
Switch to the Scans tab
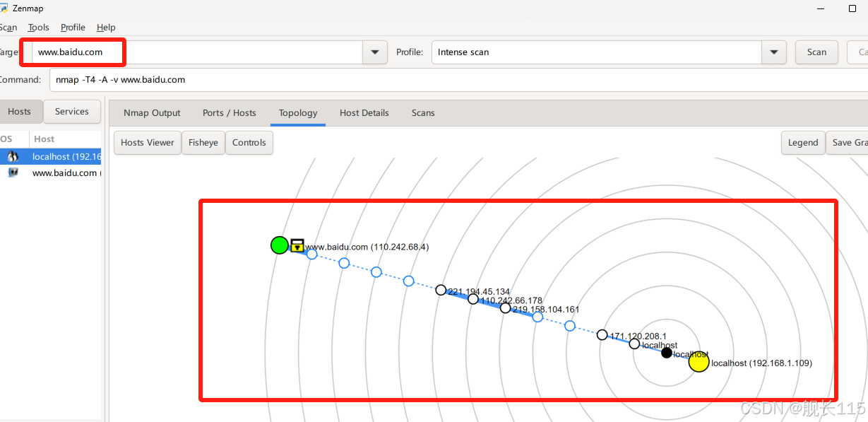pyautogui.click(x=423, y=112)
